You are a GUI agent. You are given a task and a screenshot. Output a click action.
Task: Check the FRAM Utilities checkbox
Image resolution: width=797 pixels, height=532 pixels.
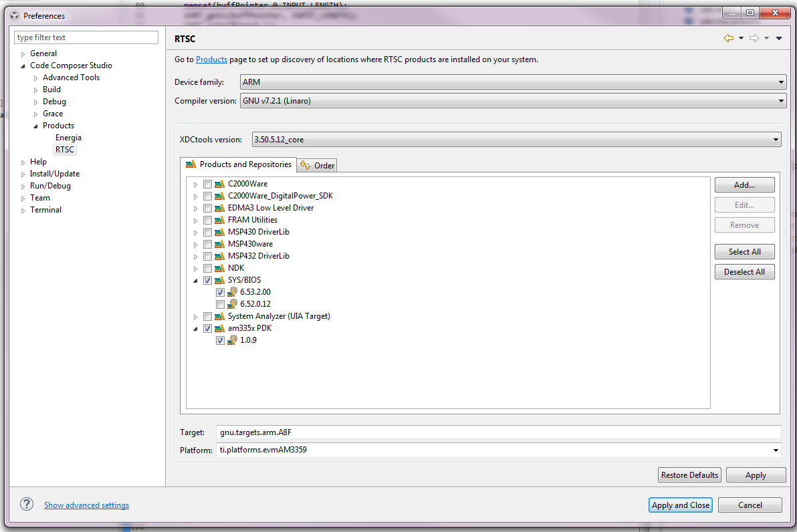207,220
